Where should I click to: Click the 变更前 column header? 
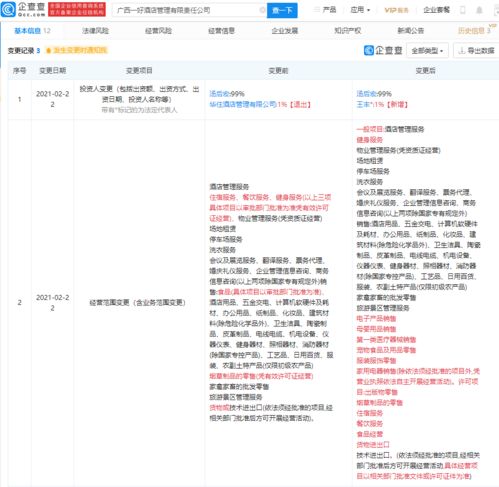coord(278,70)
